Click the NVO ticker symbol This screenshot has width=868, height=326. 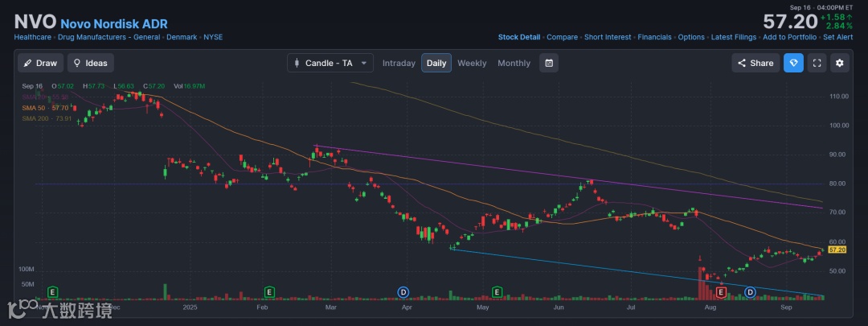point(35,22)
